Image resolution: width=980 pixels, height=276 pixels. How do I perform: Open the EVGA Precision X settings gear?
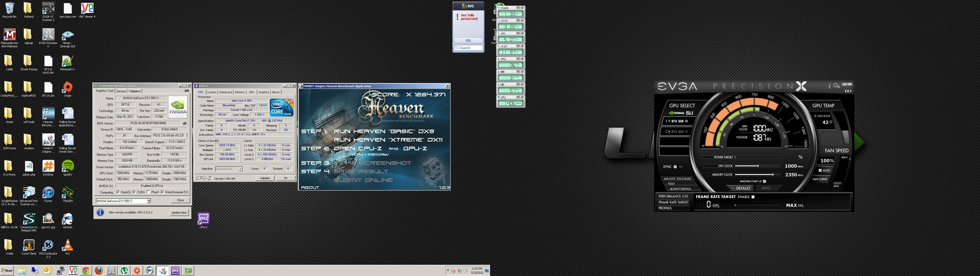click(x=836, y=86)
